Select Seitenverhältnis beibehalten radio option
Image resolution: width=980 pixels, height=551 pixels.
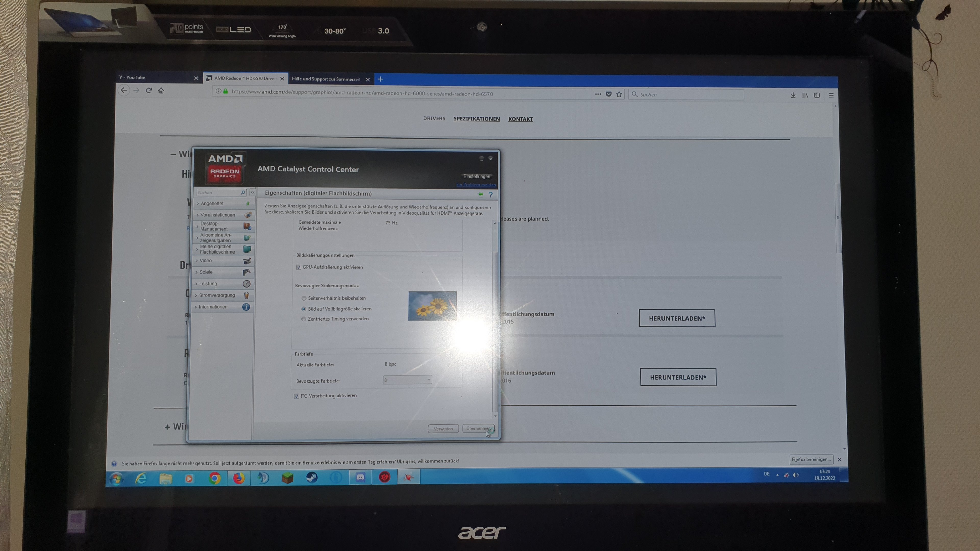click(x=304, y=298)
